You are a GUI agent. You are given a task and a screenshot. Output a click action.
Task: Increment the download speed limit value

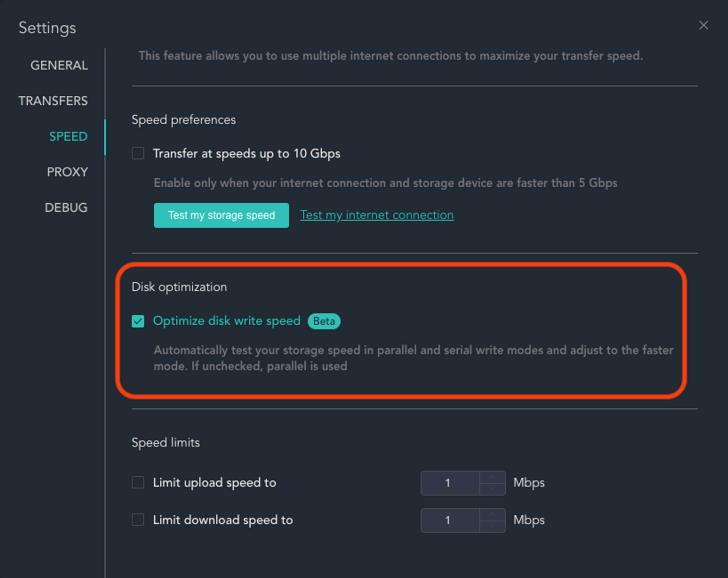pos(492,515)
